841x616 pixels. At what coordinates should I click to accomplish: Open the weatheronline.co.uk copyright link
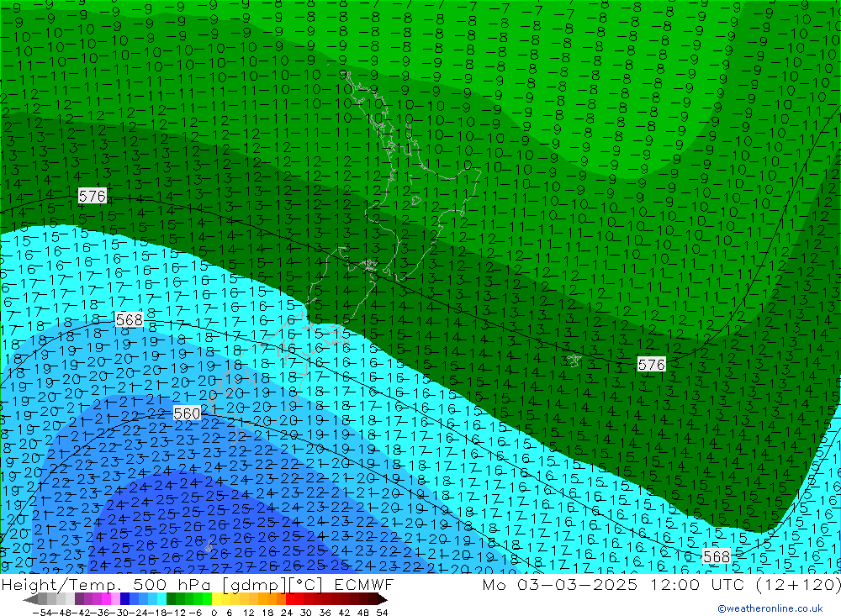770,608
